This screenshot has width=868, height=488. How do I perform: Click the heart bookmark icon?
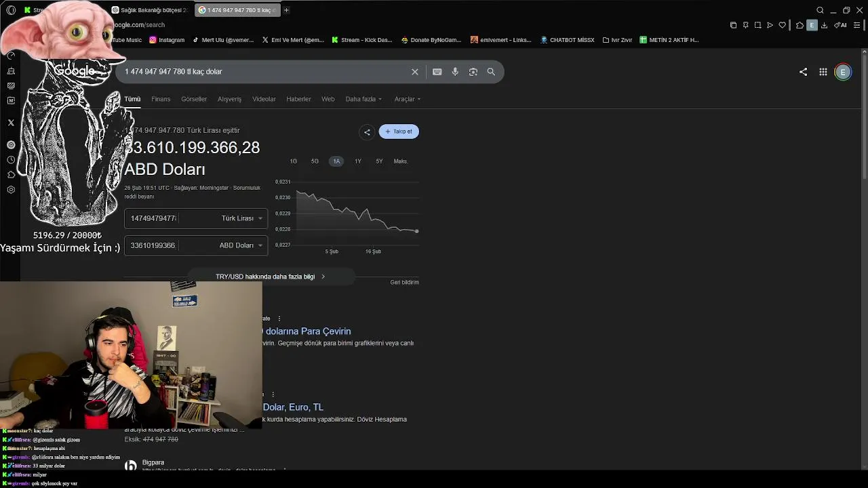point(782,25)
